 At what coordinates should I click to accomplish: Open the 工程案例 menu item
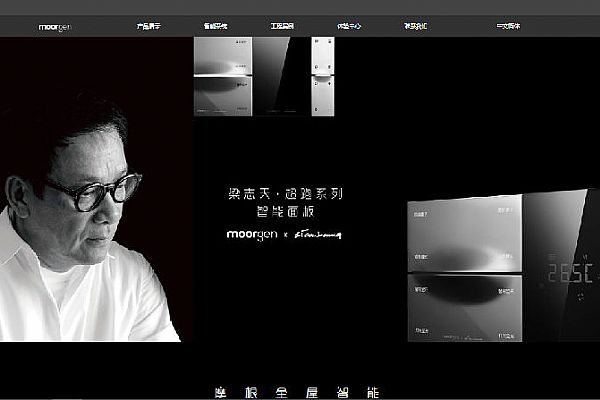point(282,26)
